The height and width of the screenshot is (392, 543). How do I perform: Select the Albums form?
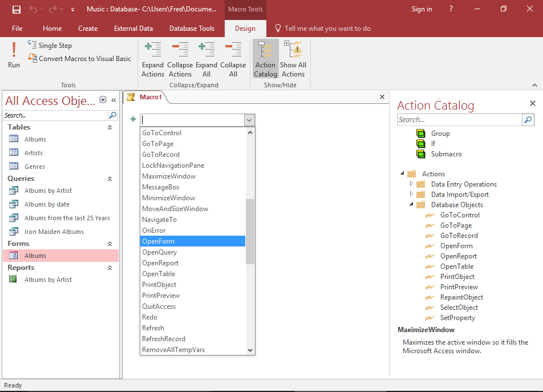coord(61,256)
